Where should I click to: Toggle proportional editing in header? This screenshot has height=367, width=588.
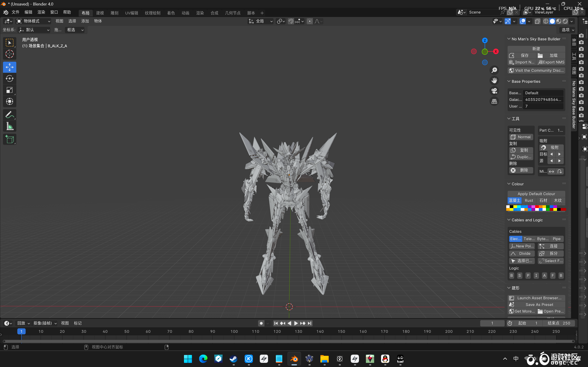[310, 21]
